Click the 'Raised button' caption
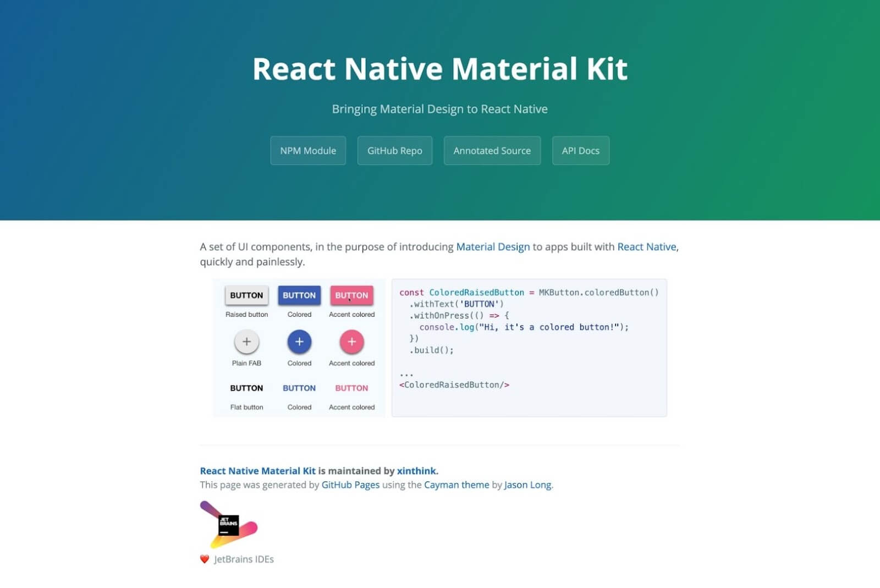The width and height of the screenshot is (880, 588). click(246, 315)
